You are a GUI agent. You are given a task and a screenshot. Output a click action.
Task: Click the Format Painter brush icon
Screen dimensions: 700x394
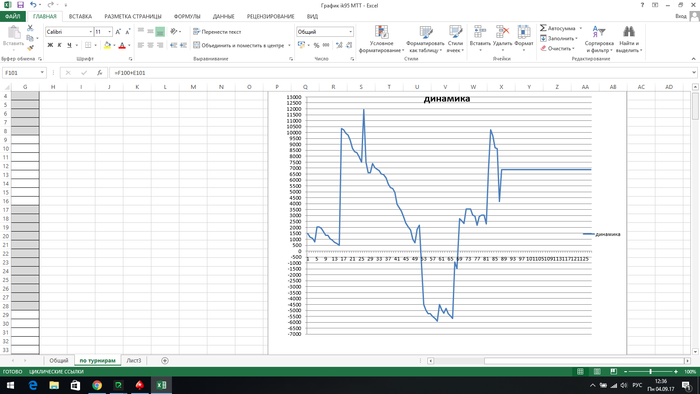click(30, 48)
